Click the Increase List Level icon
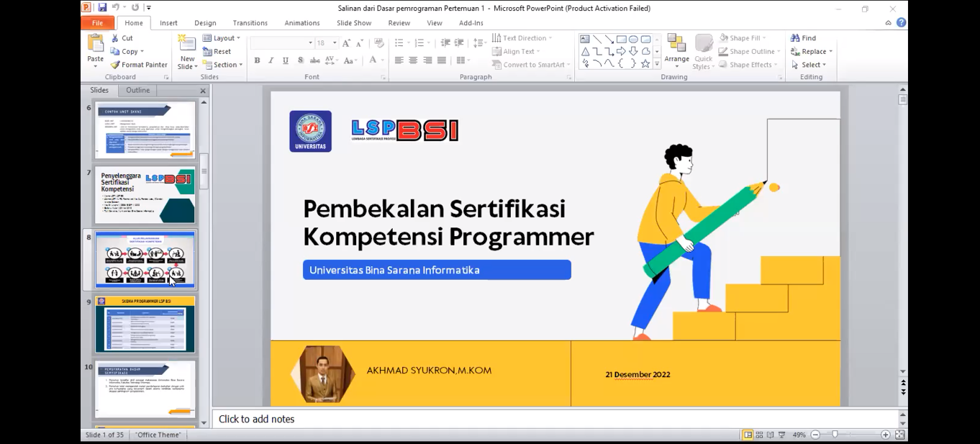The width and height of the screenshot is (980, 444). [x=458, y=43]
